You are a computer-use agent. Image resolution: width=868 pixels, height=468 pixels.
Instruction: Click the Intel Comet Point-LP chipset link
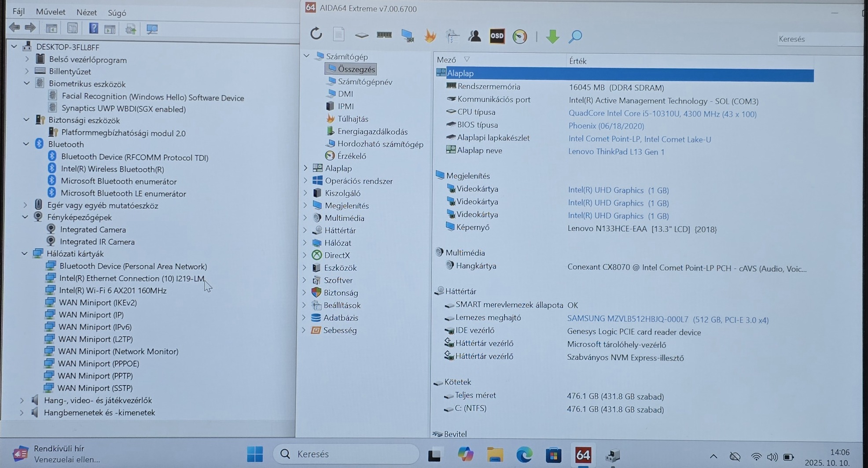[x=640, y=139]
